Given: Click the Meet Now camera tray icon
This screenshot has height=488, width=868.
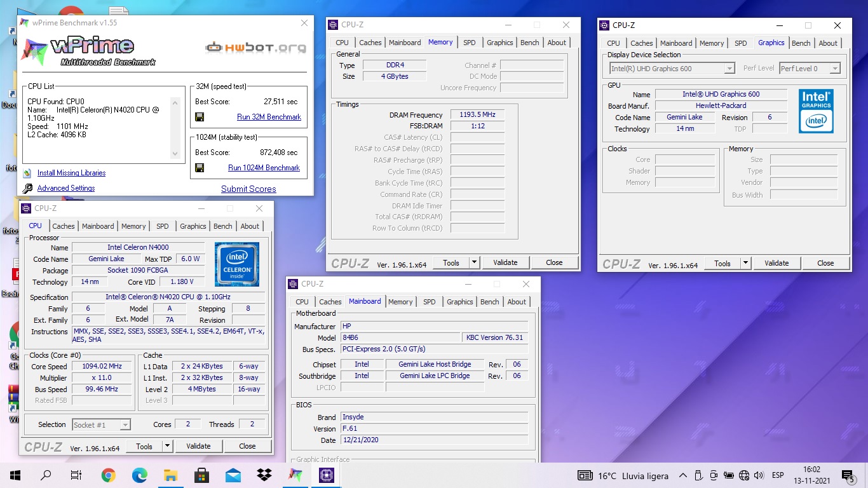Looking at the screenshot, I should pyautogui.click(x=714, y=475).
